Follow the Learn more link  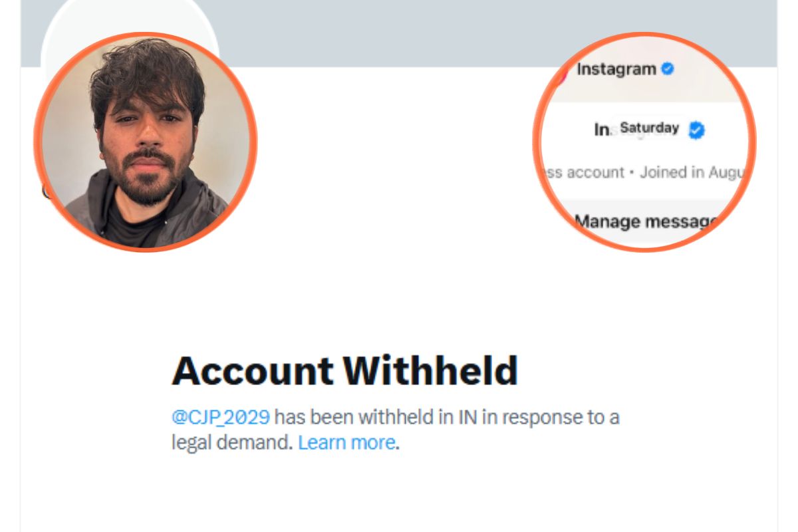point(346,442)
